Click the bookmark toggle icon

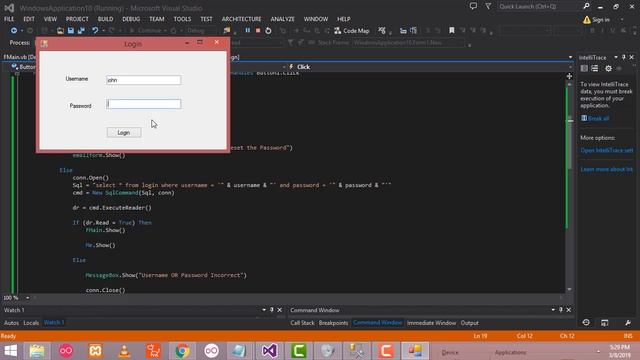[x=451, y=31]
